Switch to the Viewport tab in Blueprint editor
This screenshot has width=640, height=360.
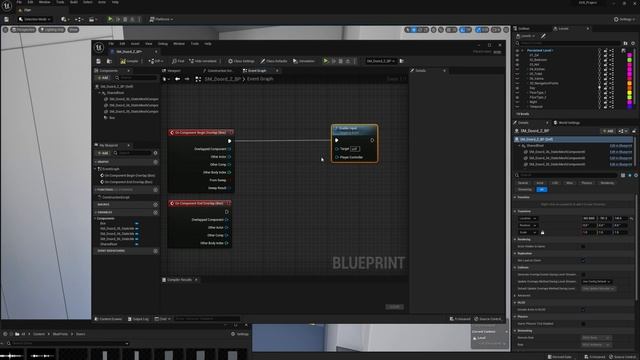tap(172, 71)
